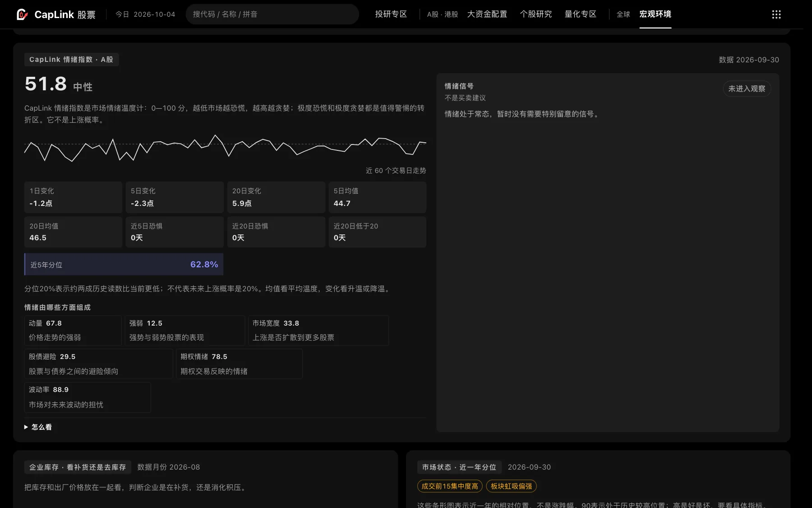This screenshot has width=812, height=508.
Task: Click the 波动率 88.9 component card
Action: coord(88,397)
